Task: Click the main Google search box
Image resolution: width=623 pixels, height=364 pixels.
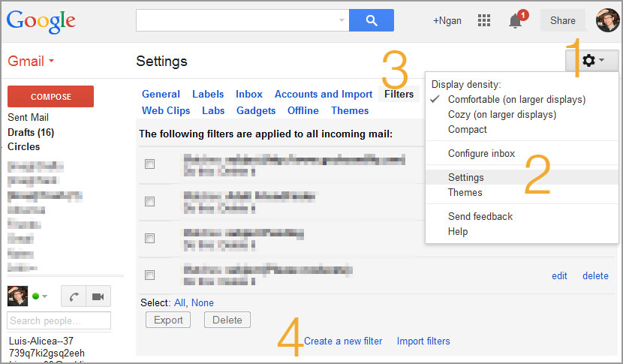Action: click(242, 20)
